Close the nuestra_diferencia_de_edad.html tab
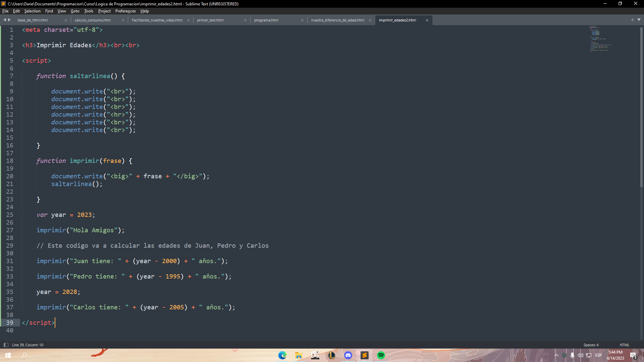 370,20
